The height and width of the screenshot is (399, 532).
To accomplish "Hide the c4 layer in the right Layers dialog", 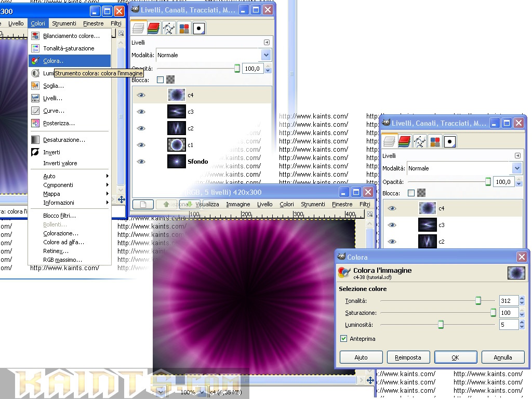I will tap(392, 208).
